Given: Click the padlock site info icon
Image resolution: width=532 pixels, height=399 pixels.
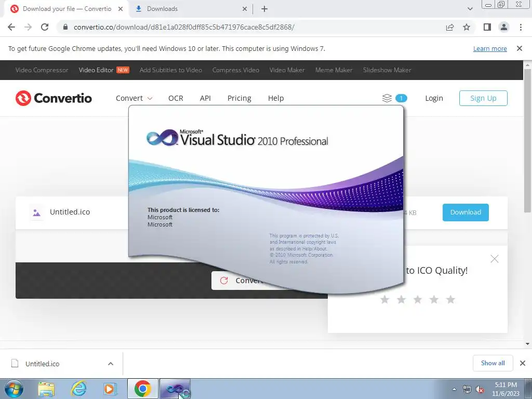Looking at the screenshot, I should 65,27.
